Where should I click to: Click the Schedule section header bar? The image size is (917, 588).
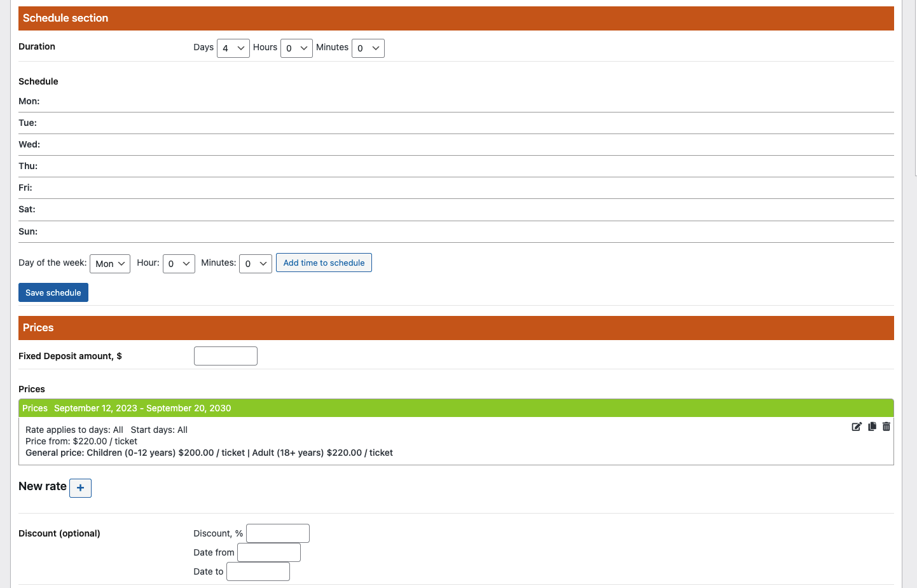coord(456,18)
